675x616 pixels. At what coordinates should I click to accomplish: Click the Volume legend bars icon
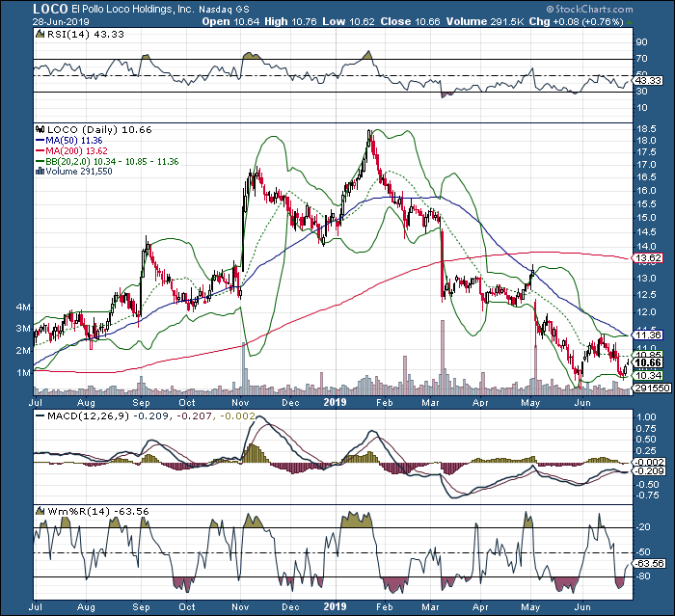(40, 171)
